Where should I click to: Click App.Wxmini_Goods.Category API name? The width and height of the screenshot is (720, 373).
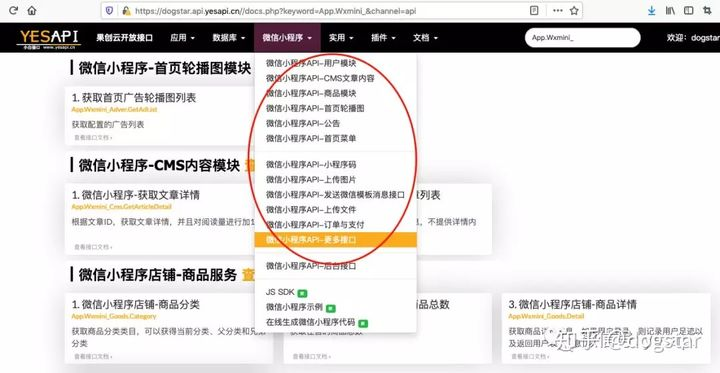click(x=114, y=316)
